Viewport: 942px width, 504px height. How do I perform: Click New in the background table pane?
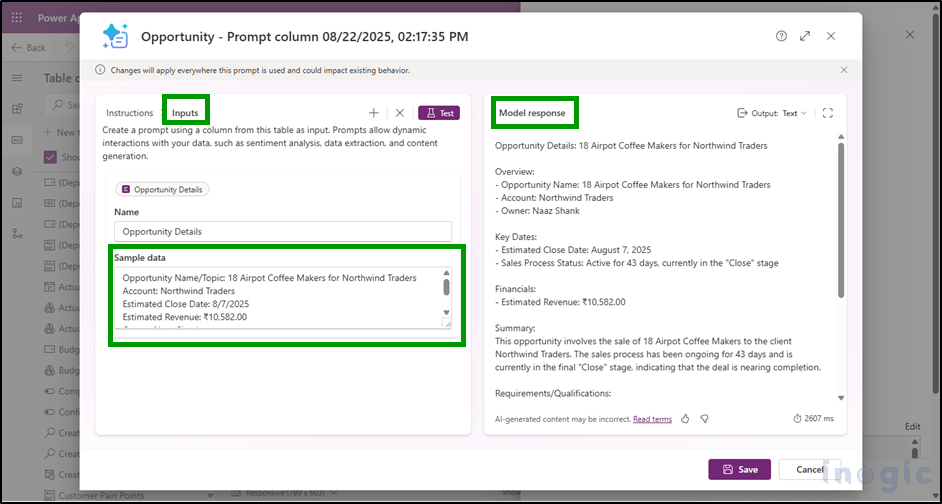coord(59,132)
